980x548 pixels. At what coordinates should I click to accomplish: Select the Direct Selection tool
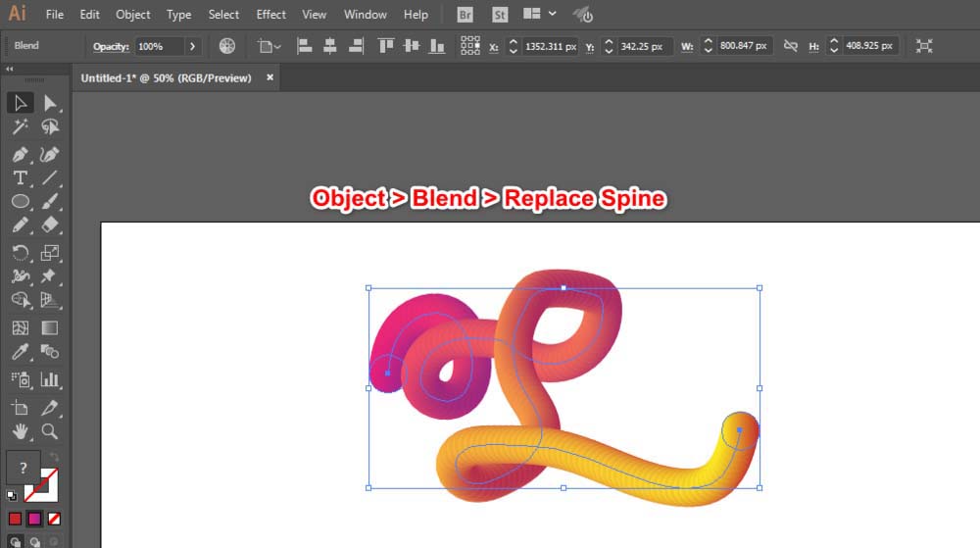point(50,103)
